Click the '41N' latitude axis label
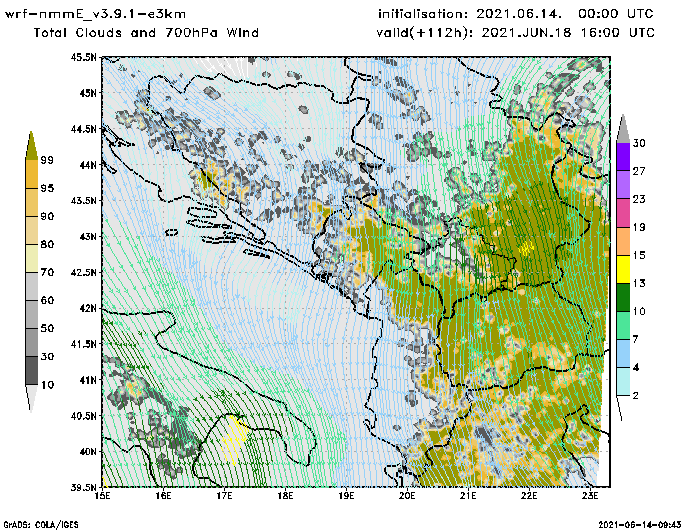This screenshot has width=700, height=530. point(88,380)
